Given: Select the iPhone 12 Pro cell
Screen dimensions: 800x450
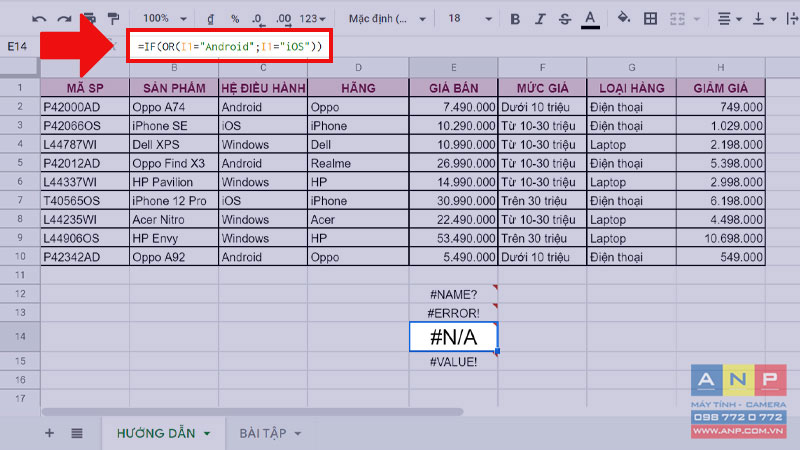Looking at the screenshot, I should [174, 201].
